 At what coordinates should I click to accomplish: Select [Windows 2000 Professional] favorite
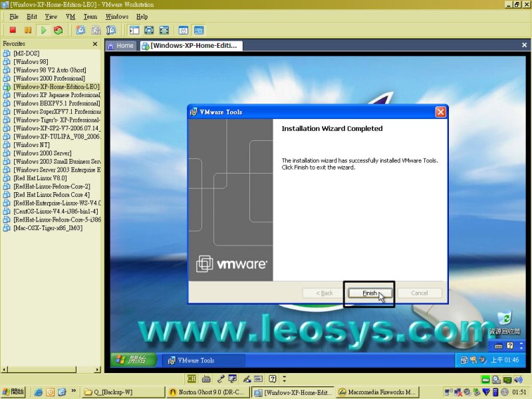(x=49, y=78)
